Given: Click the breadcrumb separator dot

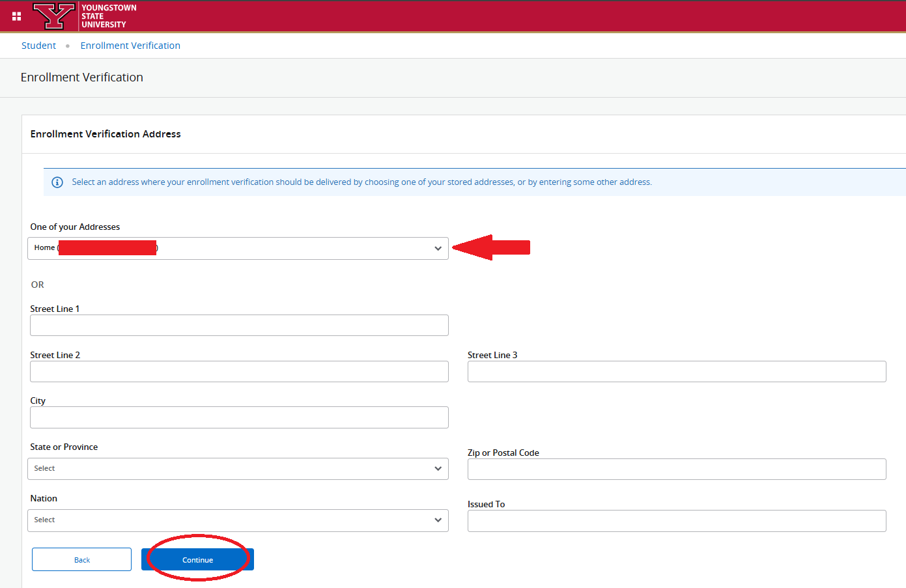Looking at the screenshot, I should pos(68,46).
